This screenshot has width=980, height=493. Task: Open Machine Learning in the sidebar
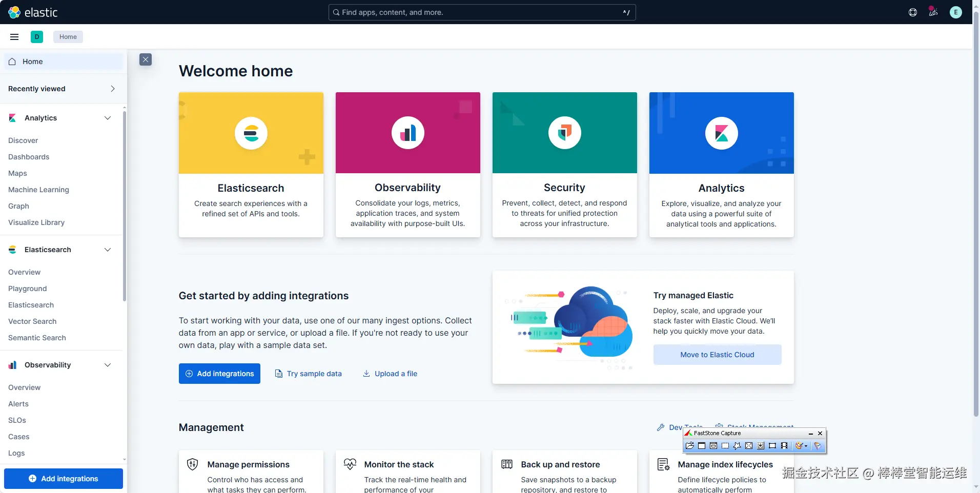pyautogui.click(x=38, y=190)
